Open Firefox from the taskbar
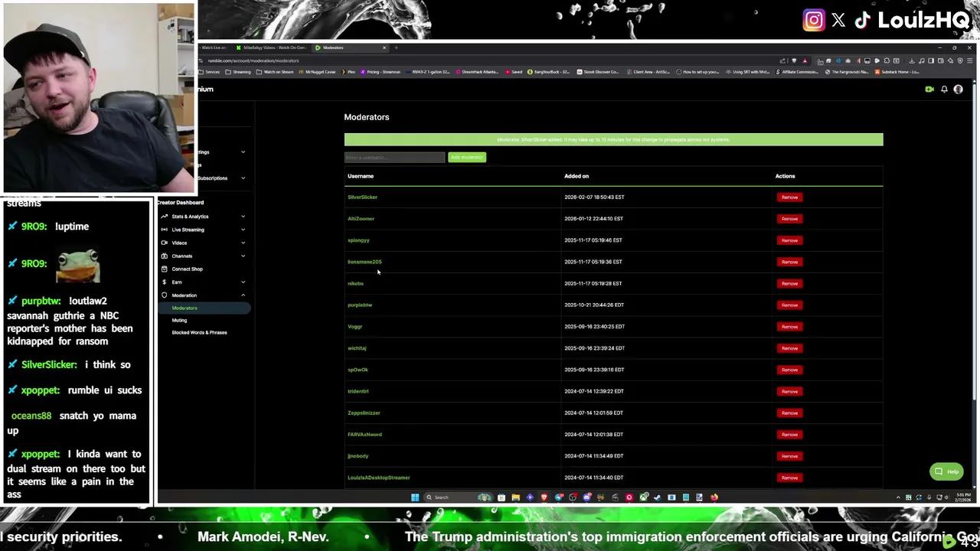 point(714,497)
